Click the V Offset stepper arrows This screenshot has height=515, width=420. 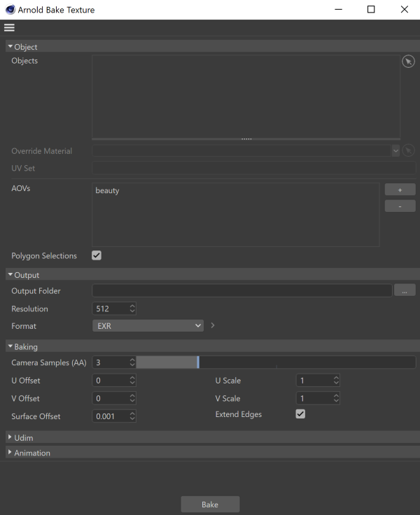coord(132,398)
